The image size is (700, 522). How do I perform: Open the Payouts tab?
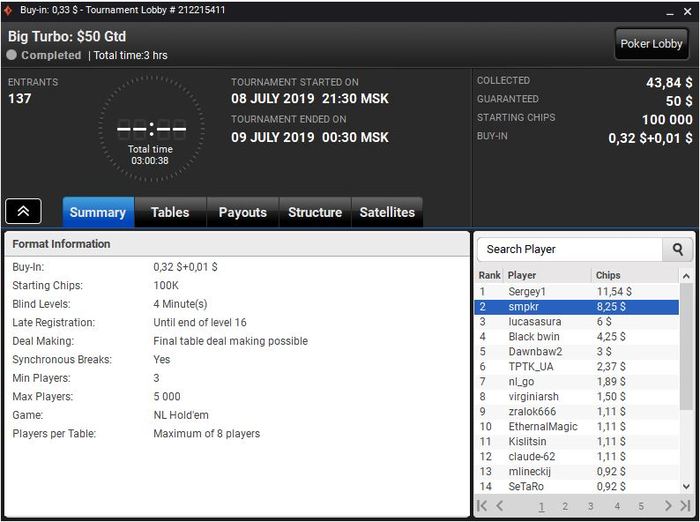pos(242,212)
